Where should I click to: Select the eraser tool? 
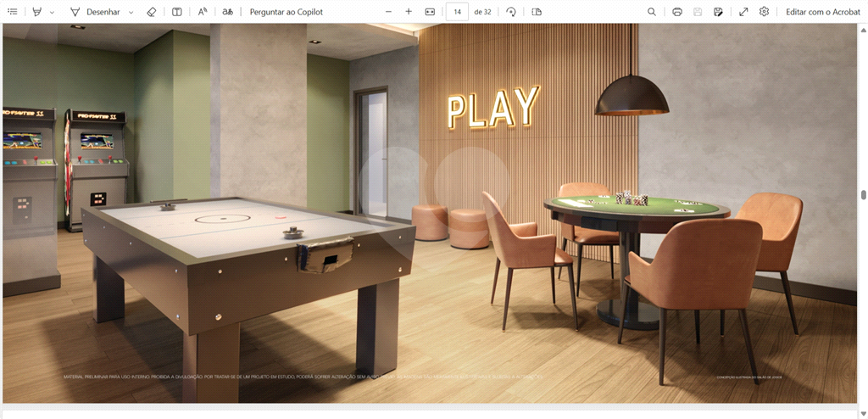(x=152, y=12)
